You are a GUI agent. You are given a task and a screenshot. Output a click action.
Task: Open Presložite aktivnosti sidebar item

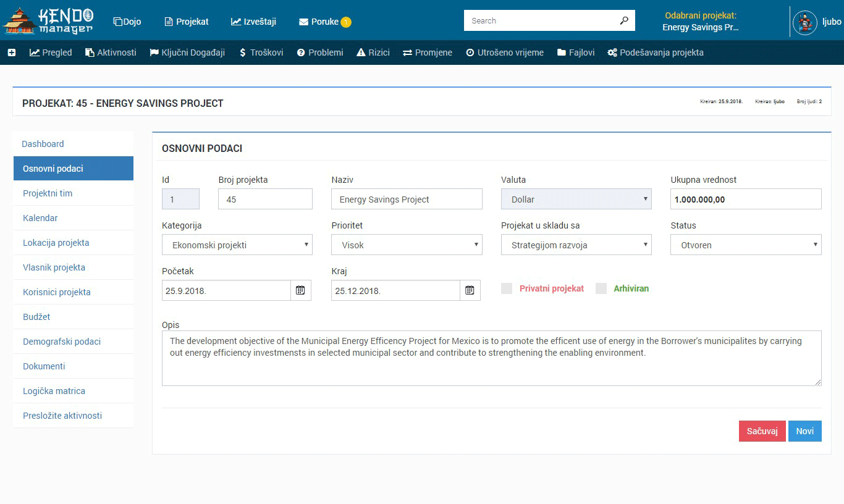coord(74,416)
